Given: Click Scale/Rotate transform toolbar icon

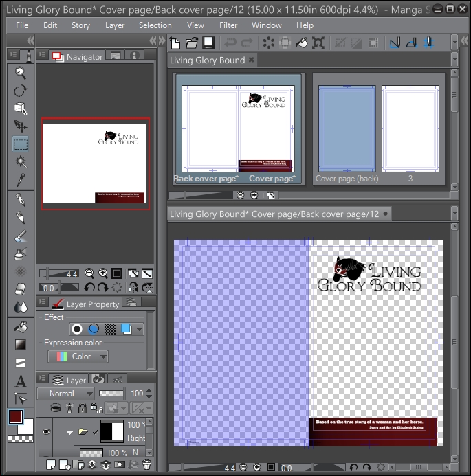Looking at the screenshot, I should click(x=318, y=43).
